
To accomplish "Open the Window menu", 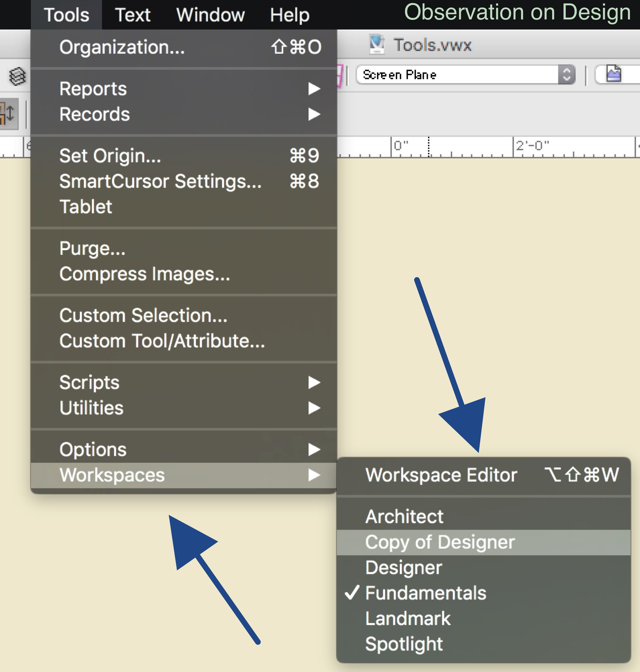I will 210,15.
